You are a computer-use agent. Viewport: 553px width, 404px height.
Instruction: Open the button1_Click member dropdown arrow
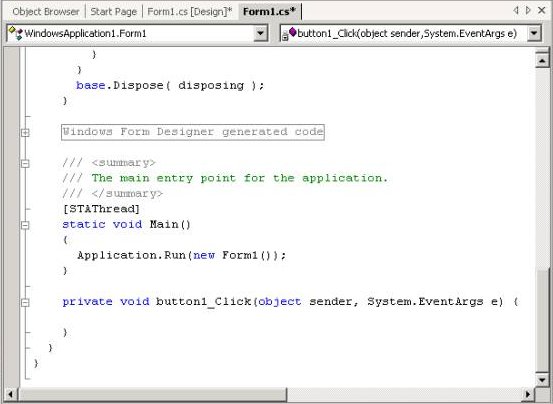point(534,33)
